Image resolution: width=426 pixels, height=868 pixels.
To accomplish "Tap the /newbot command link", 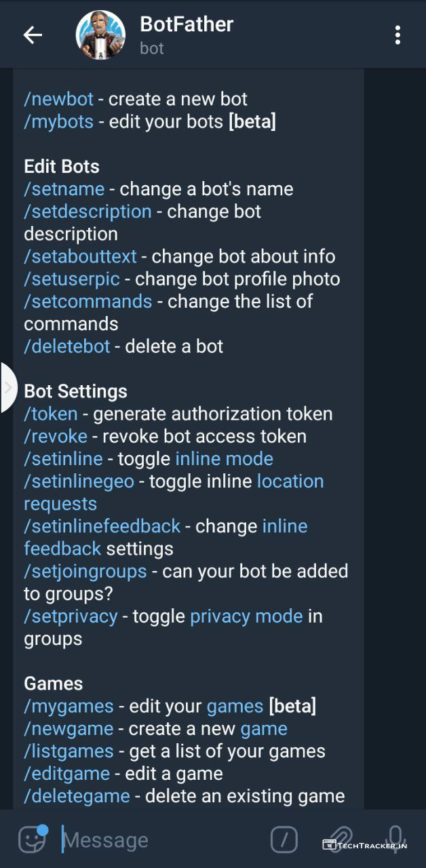I will pyautogui.click(x=59, y=99).
